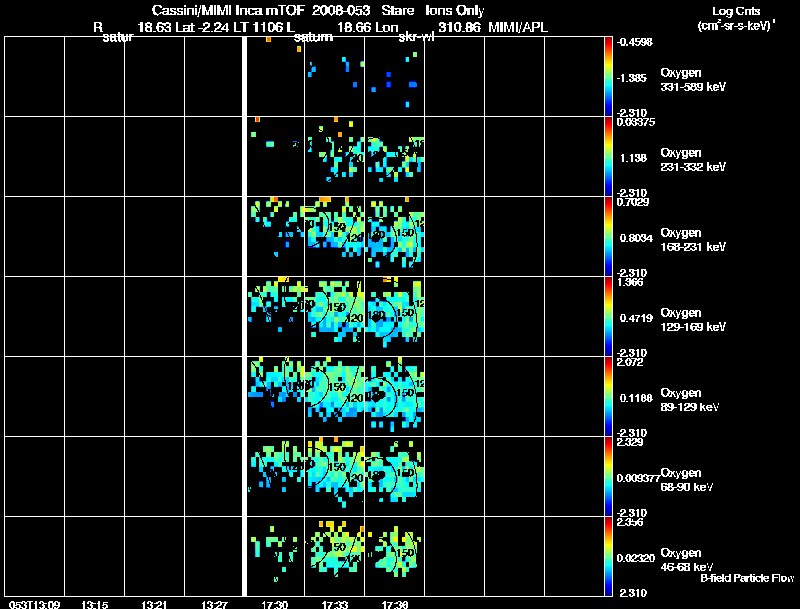Click the 'Oxygen 68-90 keV' label

coord(687,480)
